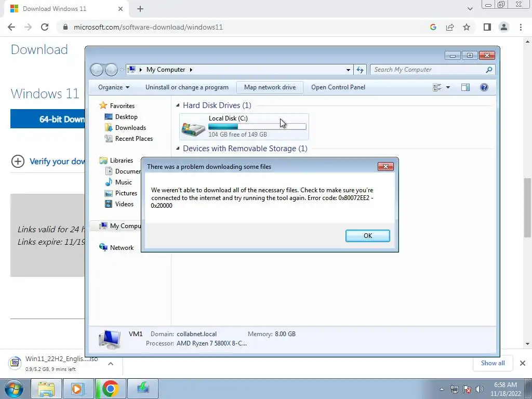Open the setup tool taskbar icon
The image size is (532, 399).
pyautogui.click(x=143, y=389)
